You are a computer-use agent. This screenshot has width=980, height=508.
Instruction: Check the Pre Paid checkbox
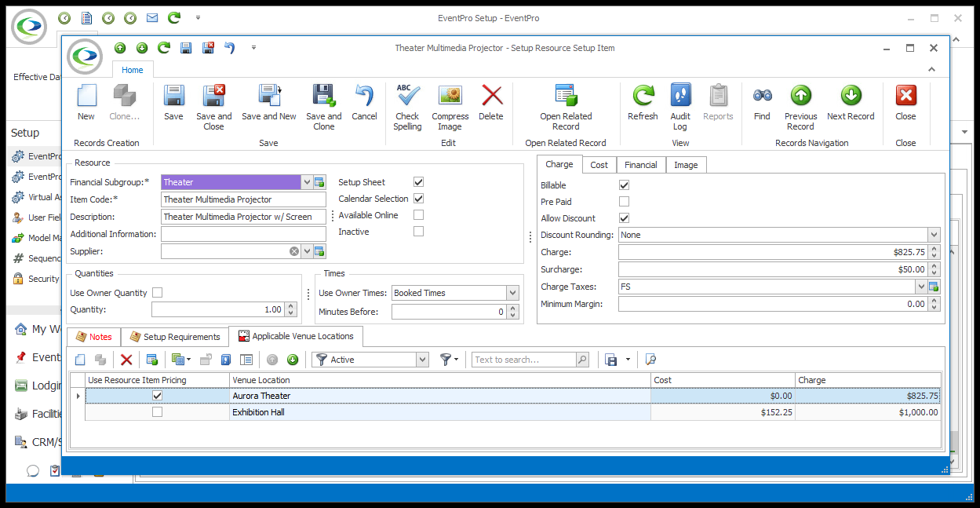pos(625,202)
